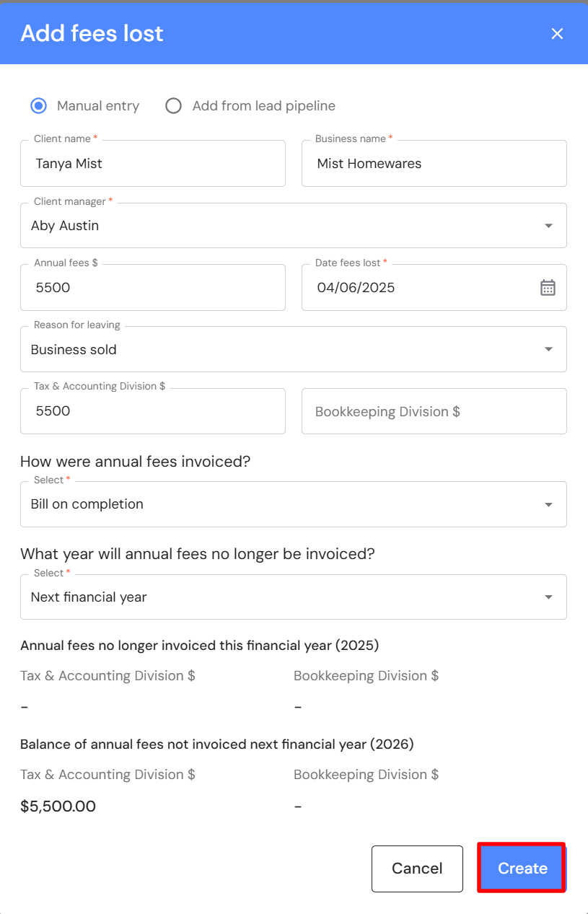
Task: Click the Create button
Action: (522, 869)
